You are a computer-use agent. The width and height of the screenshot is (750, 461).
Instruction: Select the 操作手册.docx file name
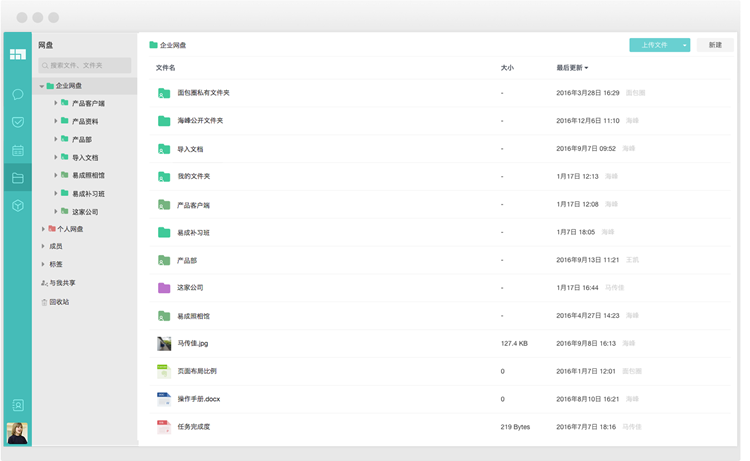pyautogui.click(x=199, y=399)
